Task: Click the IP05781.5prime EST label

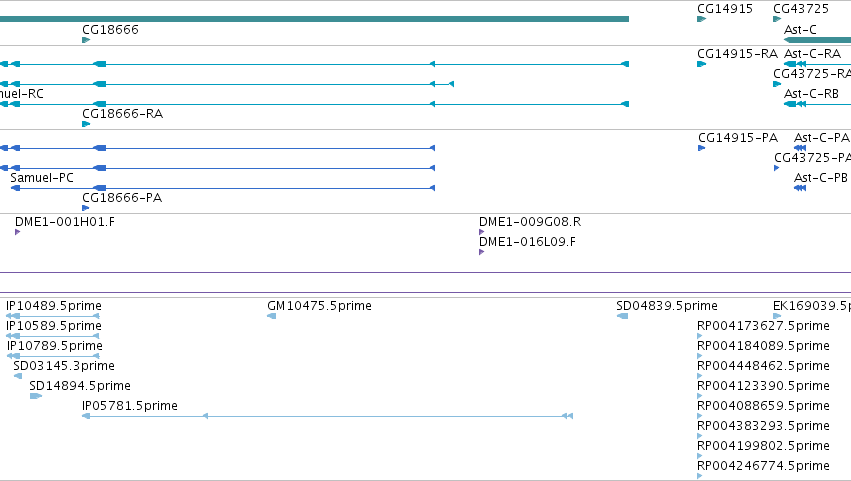Action: 130,406
